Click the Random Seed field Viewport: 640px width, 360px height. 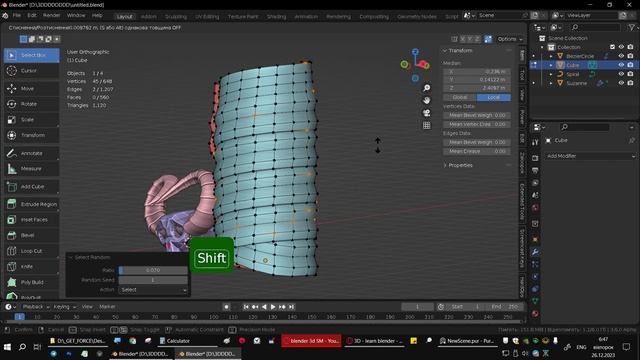coord(153,280)
